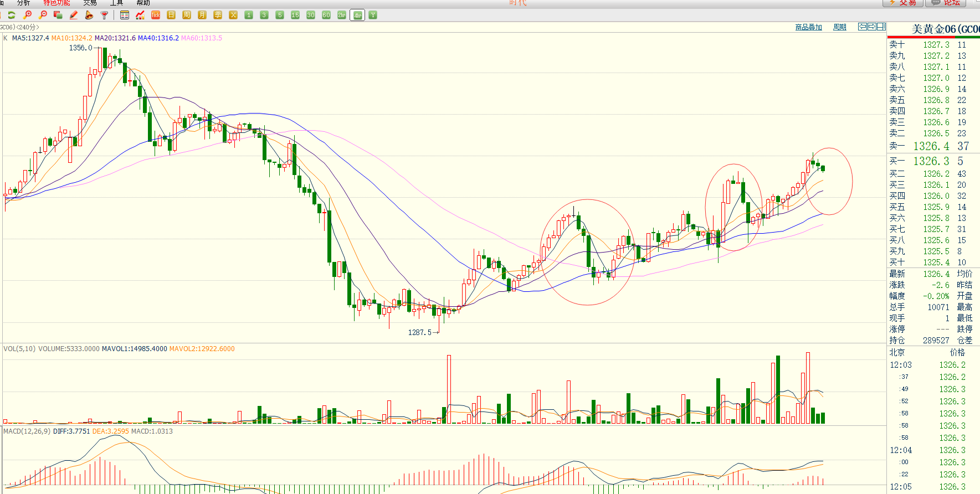Viewport: 980px width, 494px height.
Task: Select the 1-minute period button
Action: coord(249,15)
